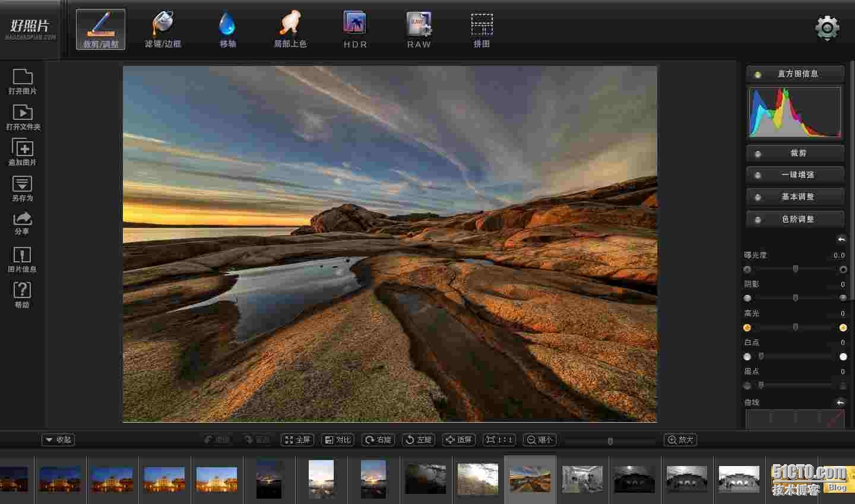Click the 打开文件夹 open folder icon

pos(23,117)
